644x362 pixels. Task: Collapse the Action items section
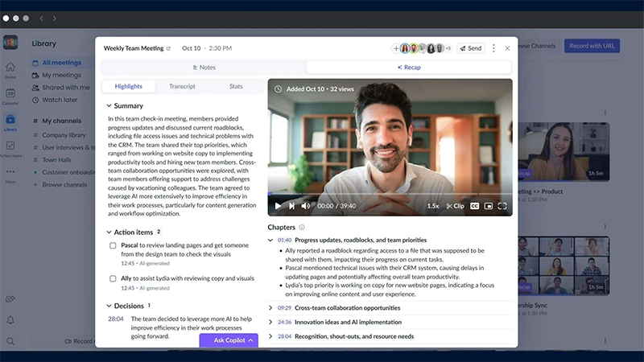tap(109, 232)
